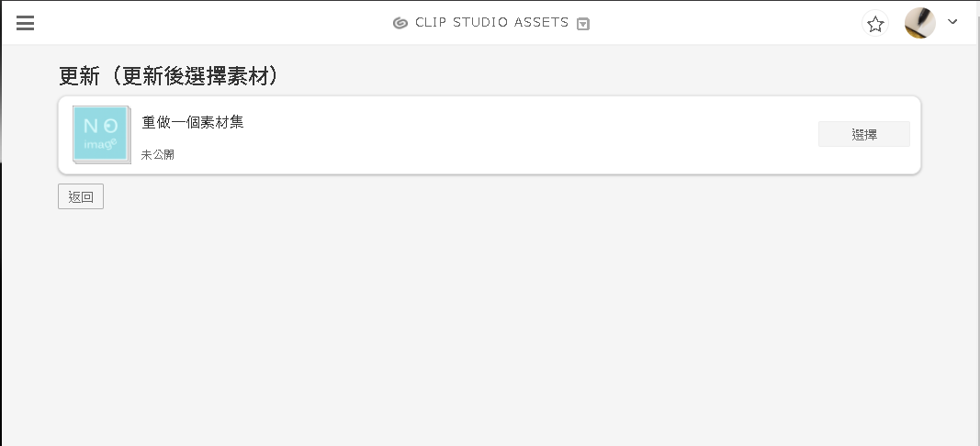Screen dimensions: 980x446
Task: Click the letters NO on the thumbnail
Action: point(101,126)
